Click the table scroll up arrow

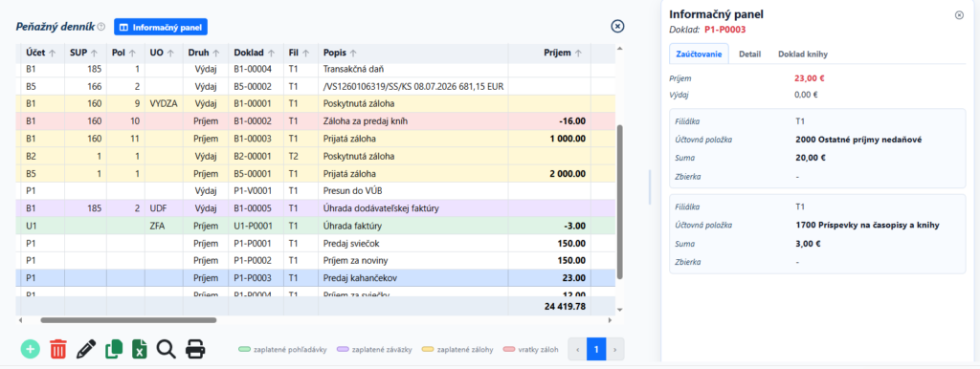click(x=619, y=48)
